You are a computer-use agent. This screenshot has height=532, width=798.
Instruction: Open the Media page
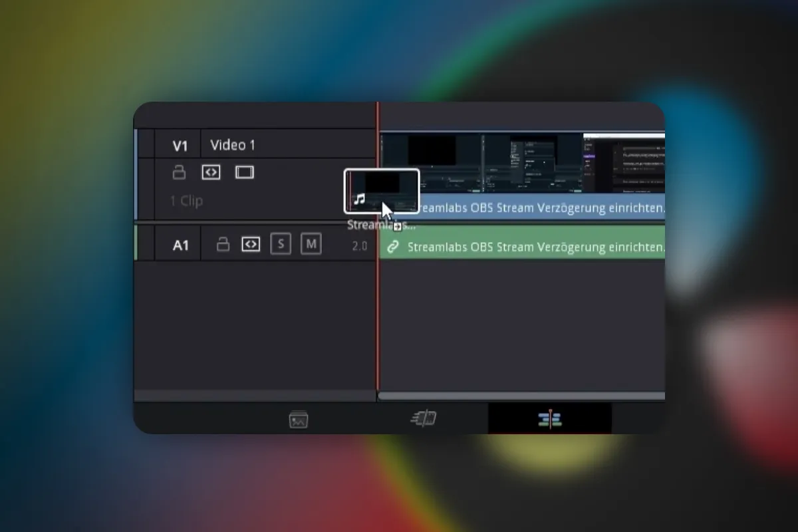coord(299,420)
